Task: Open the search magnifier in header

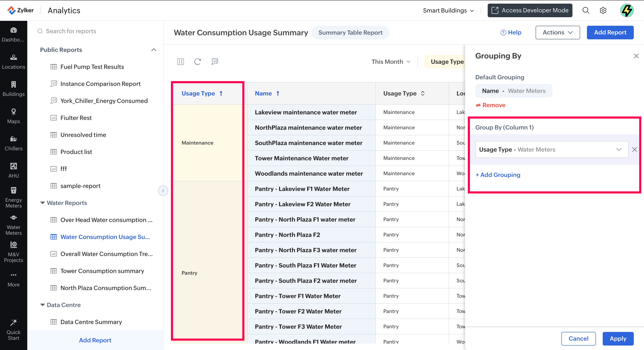Action: coord(586,10)
